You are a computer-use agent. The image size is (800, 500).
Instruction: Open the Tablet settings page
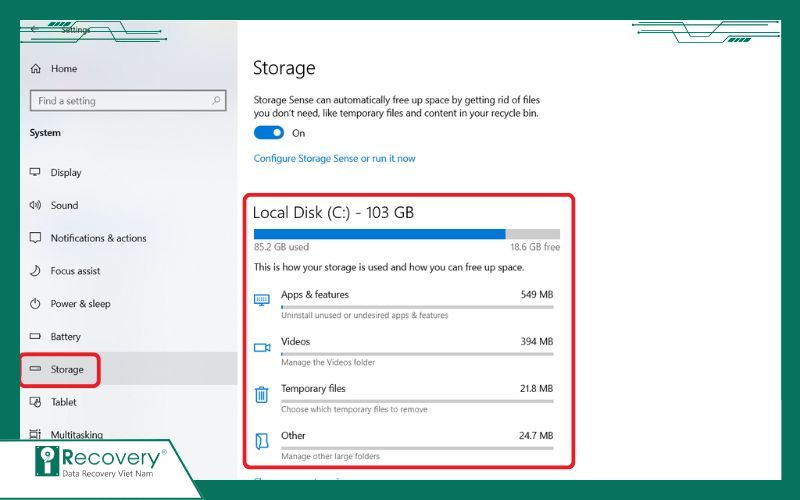[63, 402]
